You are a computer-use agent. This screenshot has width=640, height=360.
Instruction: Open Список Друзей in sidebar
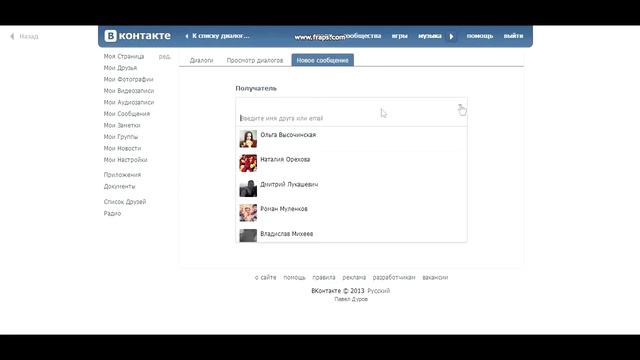(x=124, y=202)
